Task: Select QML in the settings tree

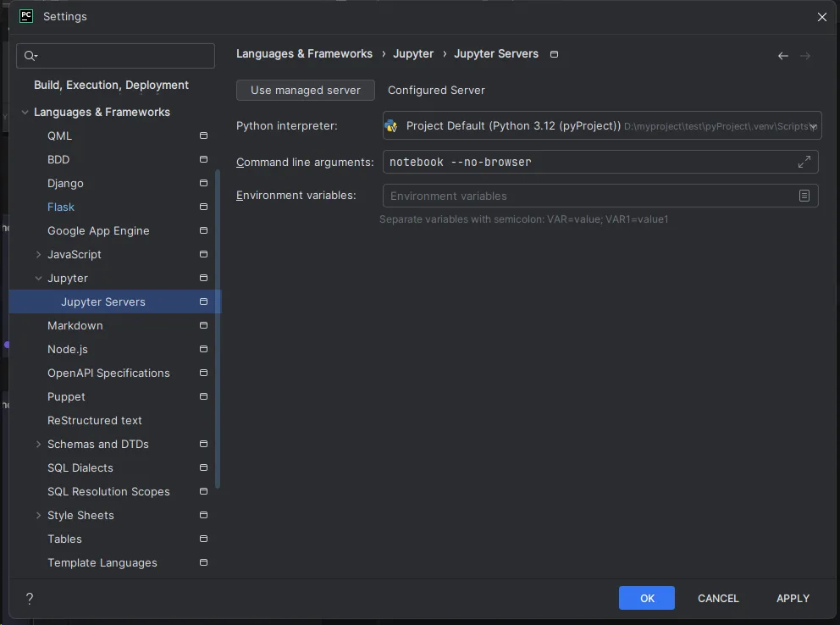Action: pyautogui.click(x=59, y=136)
